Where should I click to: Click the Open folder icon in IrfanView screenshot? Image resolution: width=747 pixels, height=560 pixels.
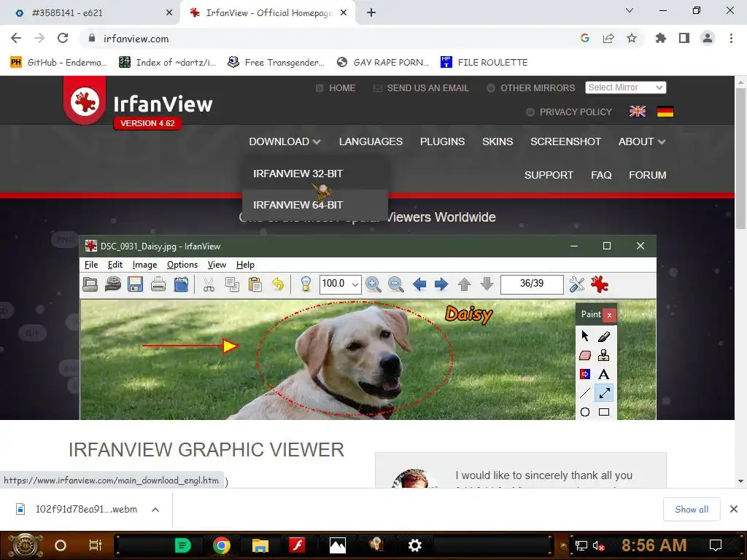90,284
